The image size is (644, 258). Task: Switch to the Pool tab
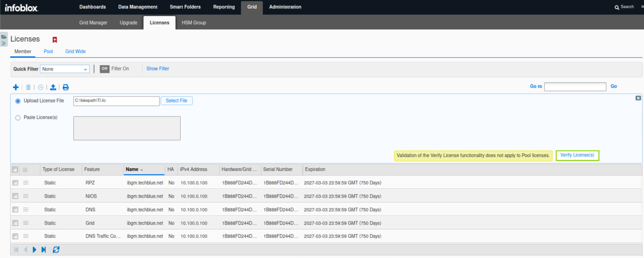[48, 51]
